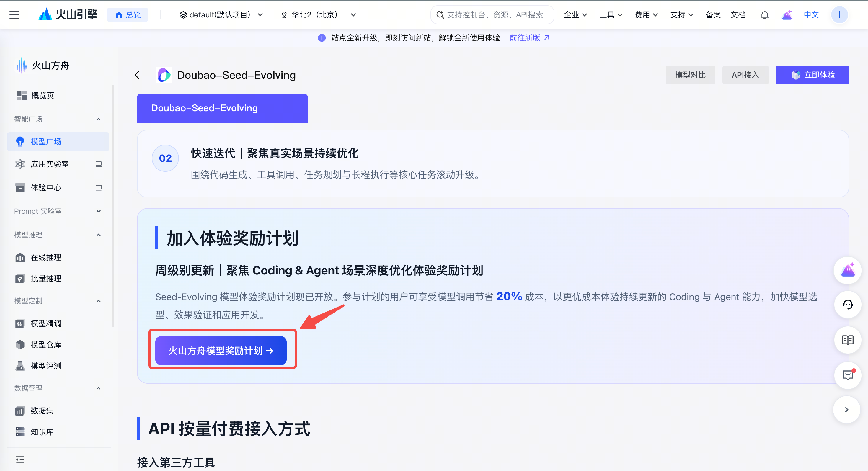
Task: Select 模型广场 in the sidebar
Action: pyautogui.click(x=58, y=141)
